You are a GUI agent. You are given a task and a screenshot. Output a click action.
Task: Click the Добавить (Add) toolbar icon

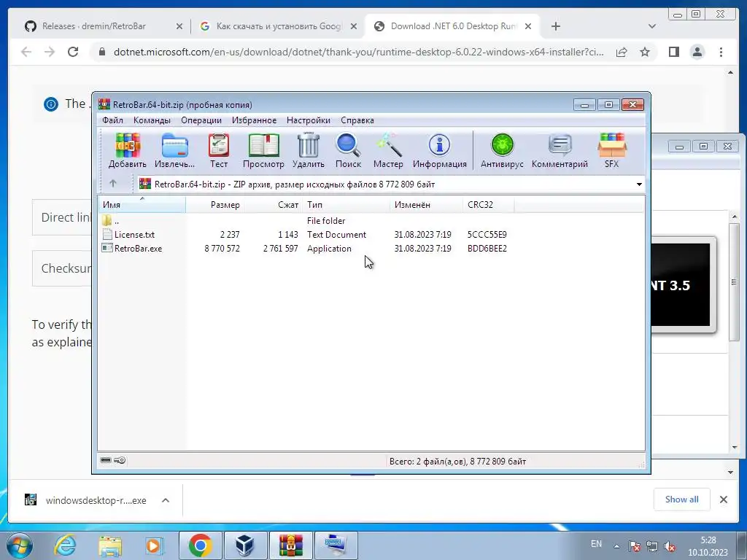point(127,151)
